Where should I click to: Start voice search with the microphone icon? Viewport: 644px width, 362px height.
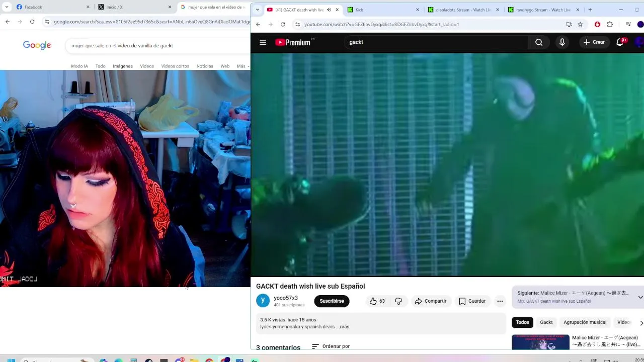[562, 42]
